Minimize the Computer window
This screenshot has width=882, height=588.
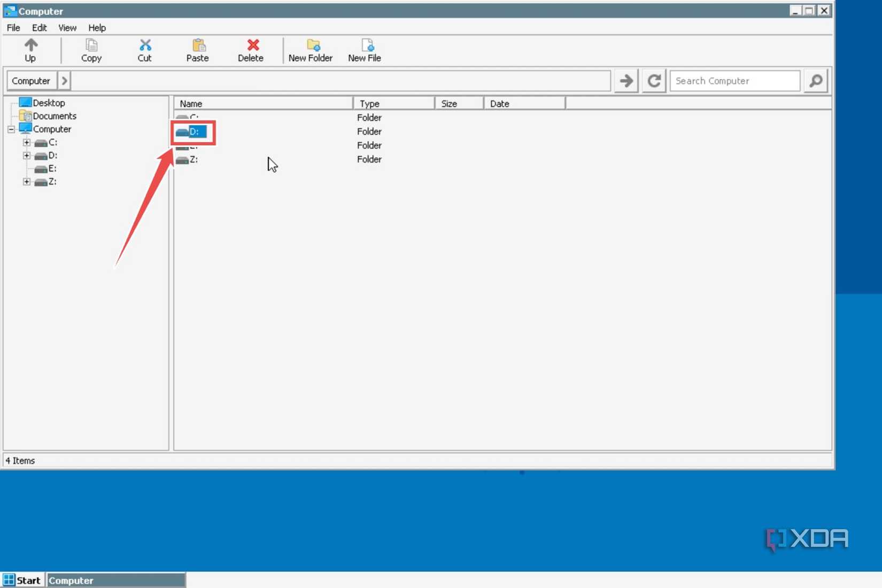pos(795,10)
